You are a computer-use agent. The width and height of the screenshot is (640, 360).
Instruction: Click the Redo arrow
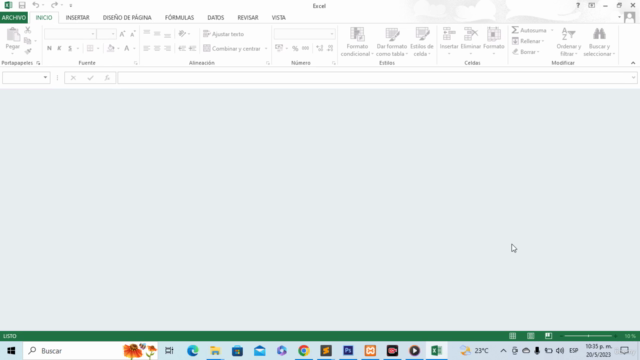point(54,5)
